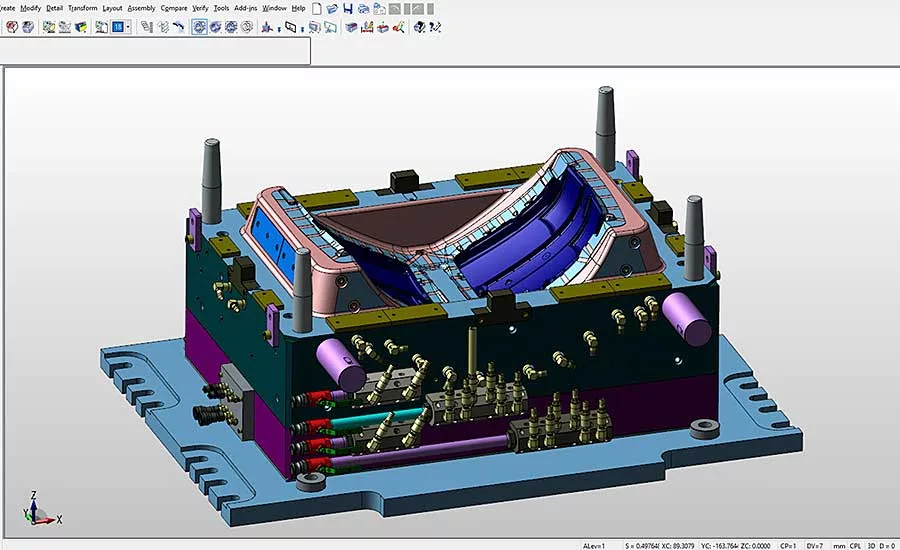900x550 pixels.
Task: Select the blue level box showing 18
Action: click(118, 27)
